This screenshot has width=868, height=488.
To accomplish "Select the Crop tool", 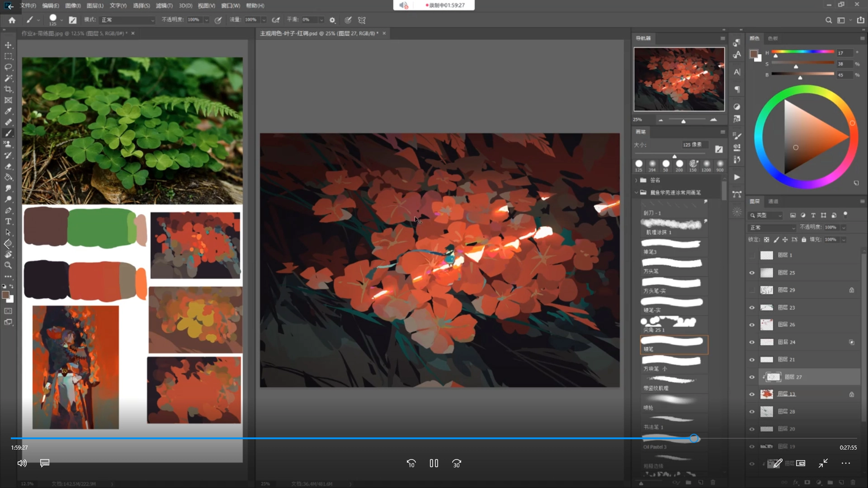I will [x=8, y=89].
